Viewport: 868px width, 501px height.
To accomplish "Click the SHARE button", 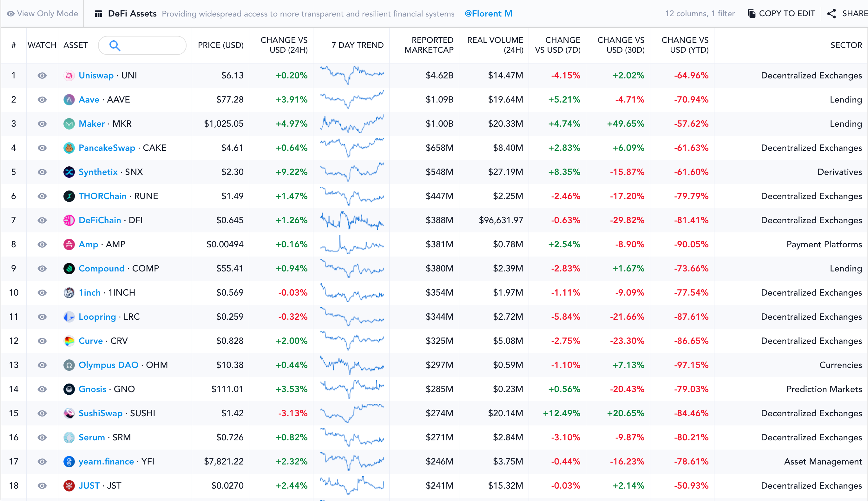I will tap(848, 13).
